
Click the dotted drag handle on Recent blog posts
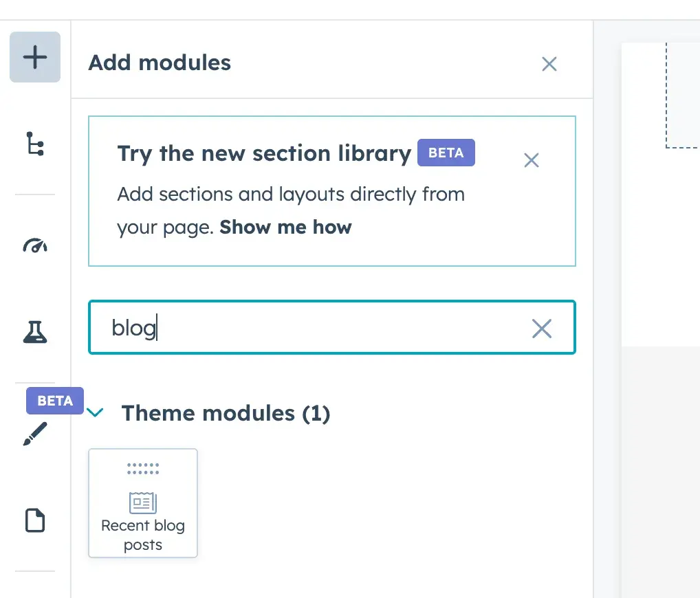pyautogui.click(x=142, y=468)
